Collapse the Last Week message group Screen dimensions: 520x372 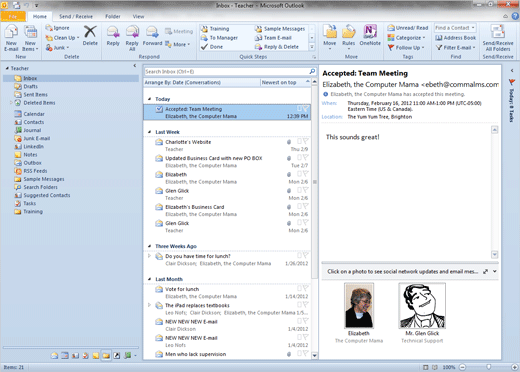click(x=149, y=132)
